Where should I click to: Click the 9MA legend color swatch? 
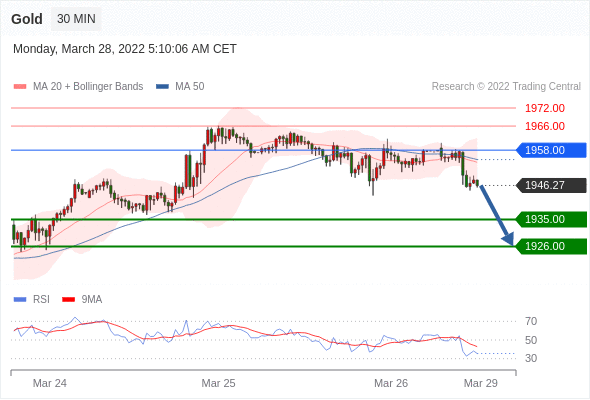click(68, 300)
